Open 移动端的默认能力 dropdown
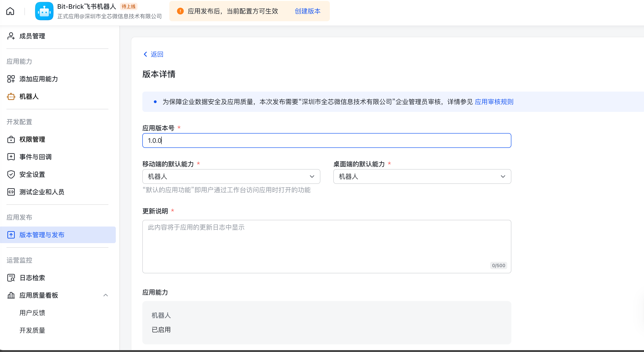The image size is (644, 352). (x=231, y=176)
